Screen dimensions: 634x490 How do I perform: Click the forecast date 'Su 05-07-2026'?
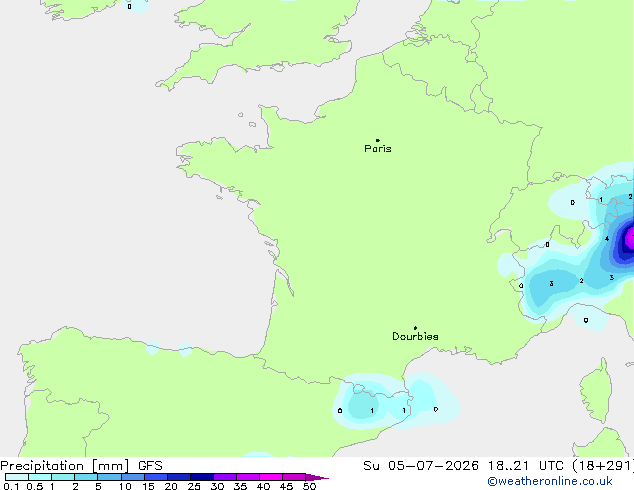[421, 465]
